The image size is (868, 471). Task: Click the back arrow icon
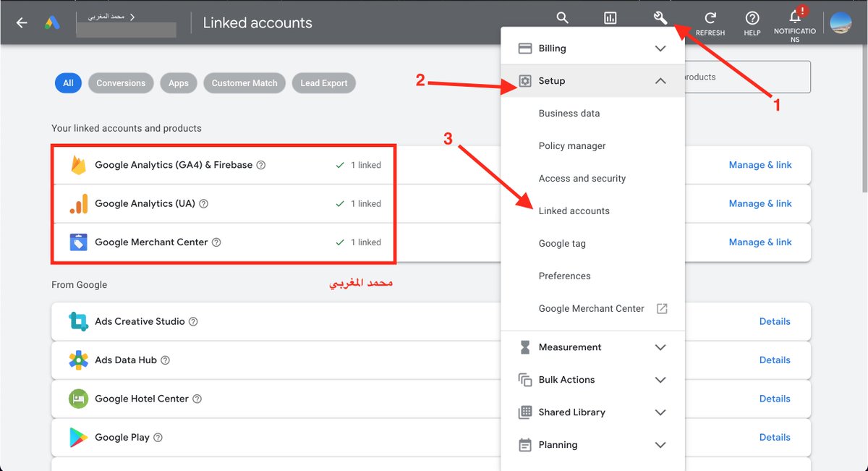22,22
